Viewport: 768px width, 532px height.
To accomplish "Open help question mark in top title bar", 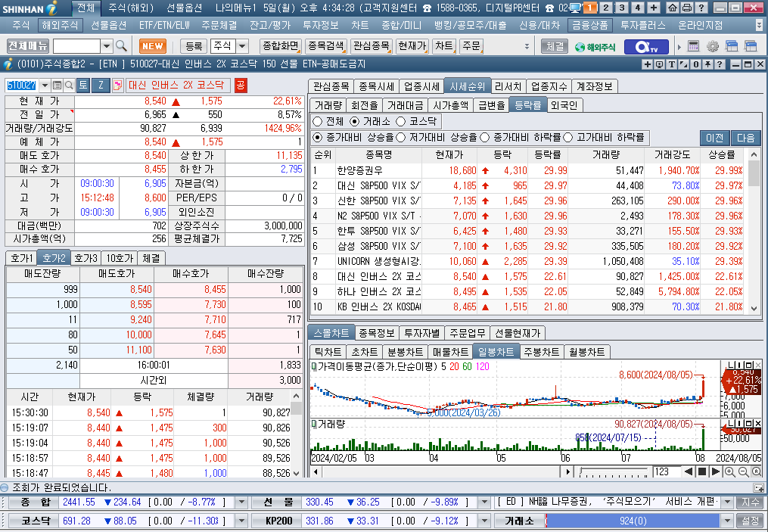I will pyautogui.click(x=701, y=8).
